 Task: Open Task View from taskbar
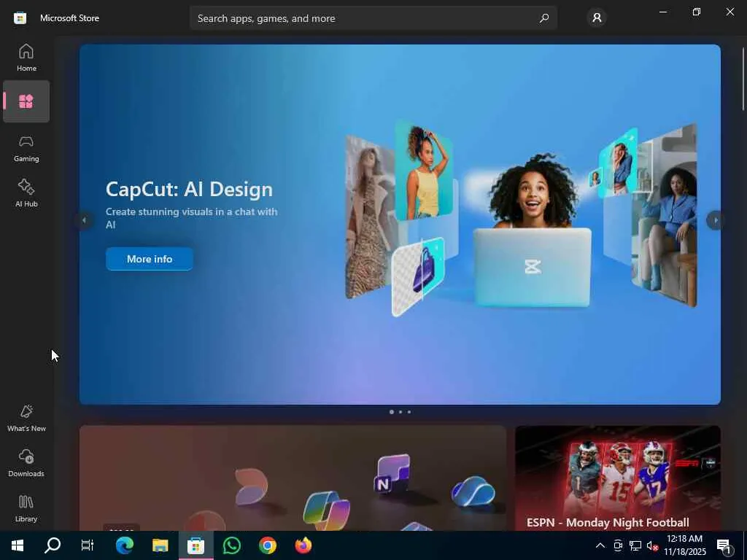(x=88, y=545)
